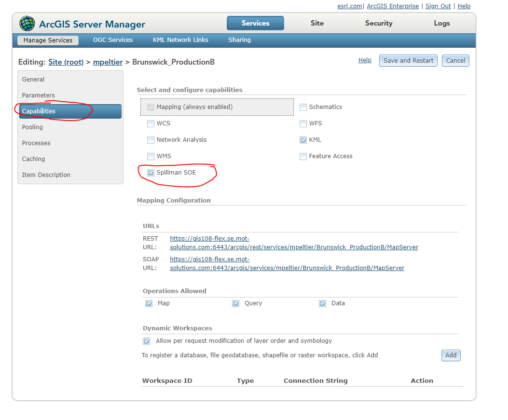508x420 pixels.
Task: Enable the WFS capability checkbox
Action: click(x=303, y=124)
